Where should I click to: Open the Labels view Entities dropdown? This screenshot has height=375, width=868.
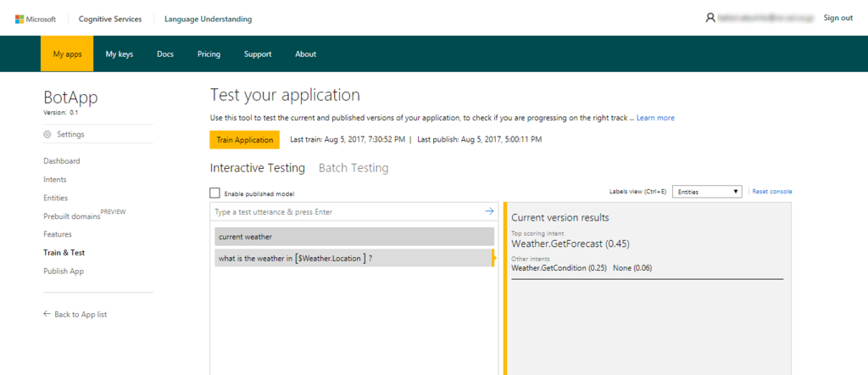point(708,192)
